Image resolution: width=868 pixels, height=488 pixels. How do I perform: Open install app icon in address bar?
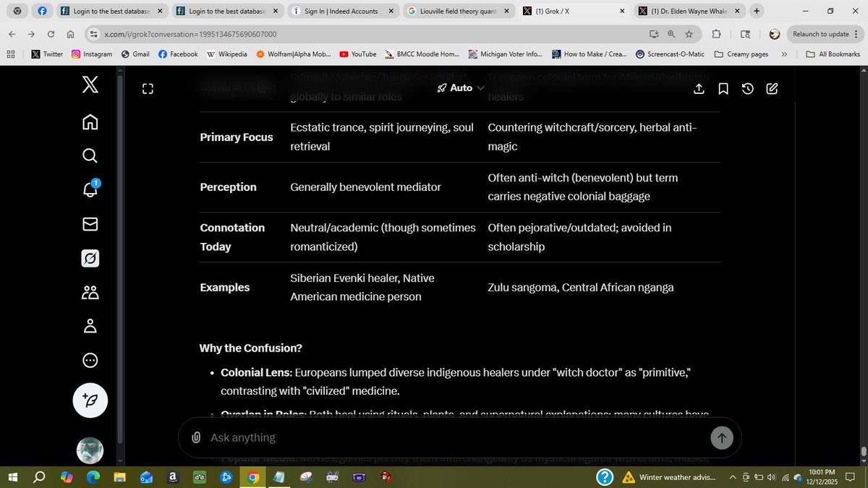tap(654, 34)
